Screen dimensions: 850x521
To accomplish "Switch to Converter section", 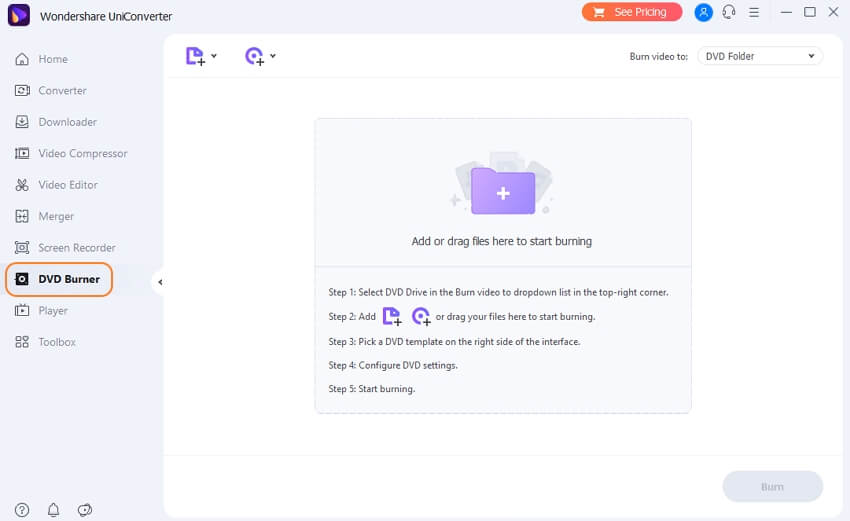I will pyautogui.click(x=62, y=91).
